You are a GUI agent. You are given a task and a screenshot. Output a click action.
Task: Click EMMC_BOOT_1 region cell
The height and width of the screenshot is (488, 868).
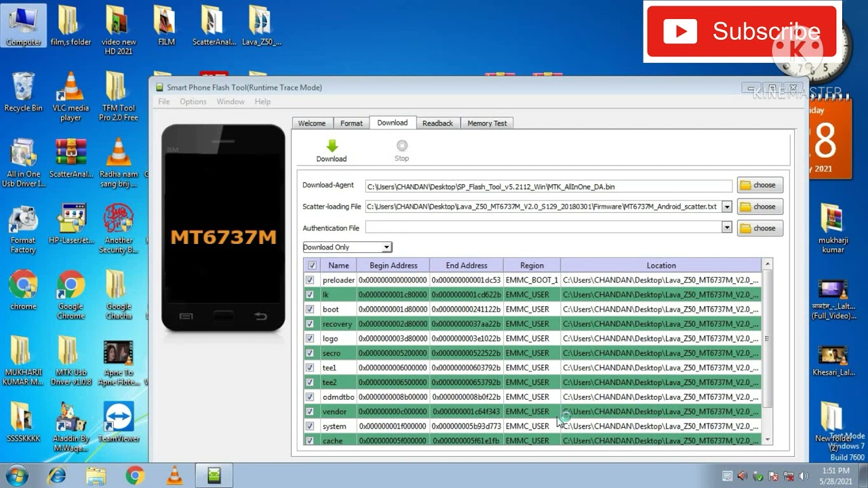point(532,280)
